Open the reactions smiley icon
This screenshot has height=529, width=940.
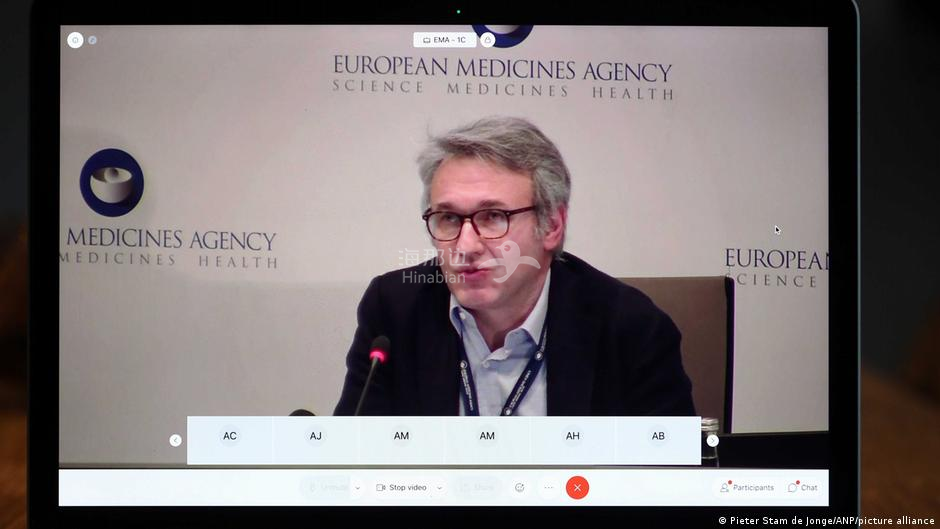click(520, 488)
